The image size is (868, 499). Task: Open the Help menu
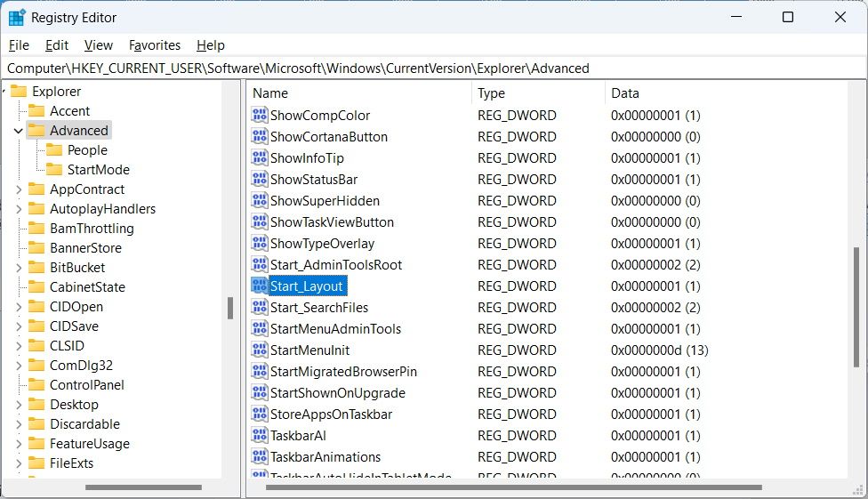tap(211, 44)
